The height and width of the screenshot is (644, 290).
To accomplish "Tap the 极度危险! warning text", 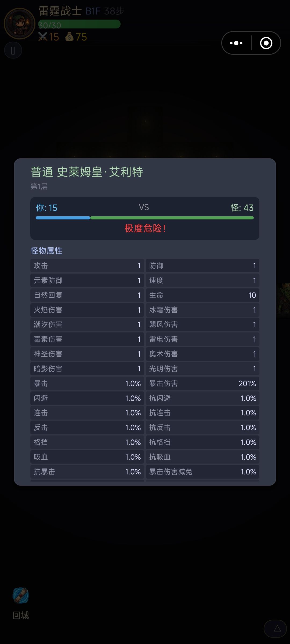I will coord(145,228).
